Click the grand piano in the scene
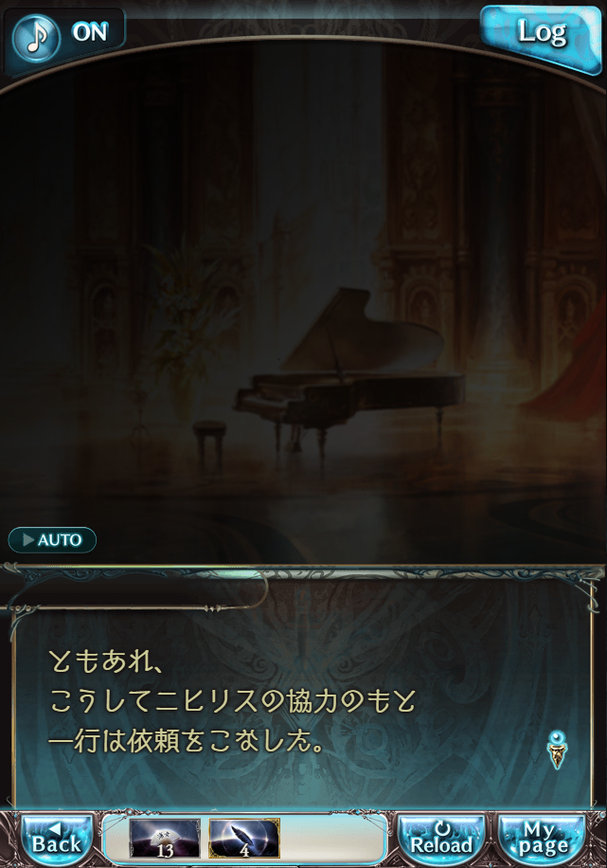 pos(348,368)
